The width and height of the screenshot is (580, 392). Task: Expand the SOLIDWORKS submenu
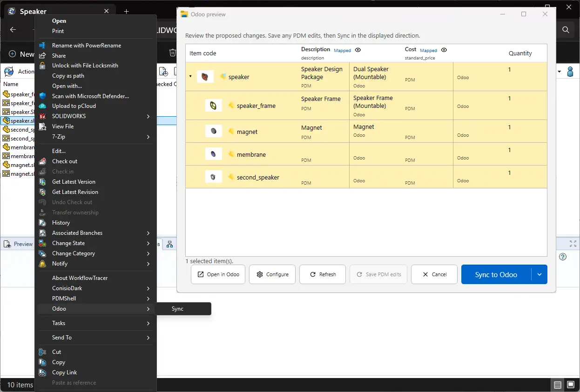point(148,116)
